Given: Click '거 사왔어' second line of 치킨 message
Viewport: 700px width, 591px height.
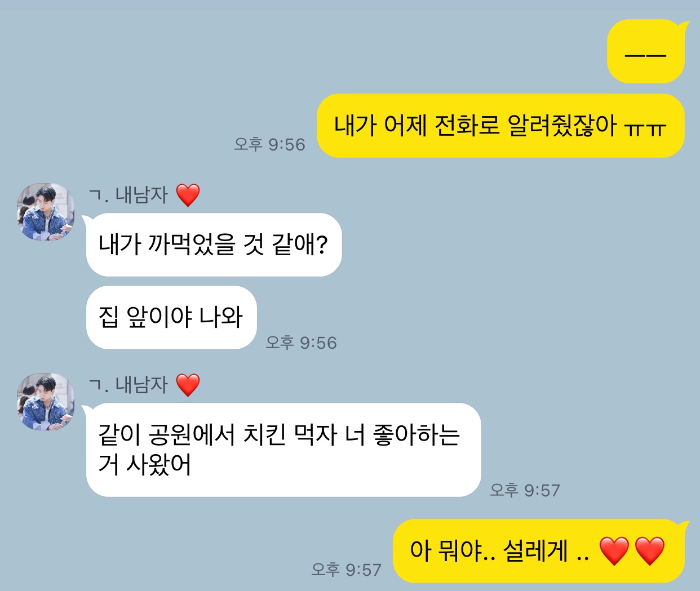Looking at the screenshot, I should pyautogui.click(x=145, y=464).
